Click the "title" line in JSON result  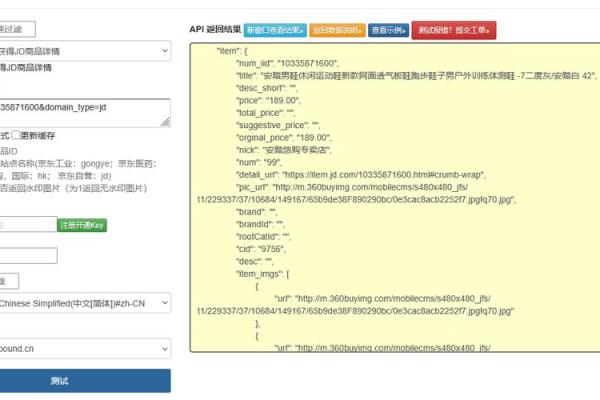pos(416,76)
